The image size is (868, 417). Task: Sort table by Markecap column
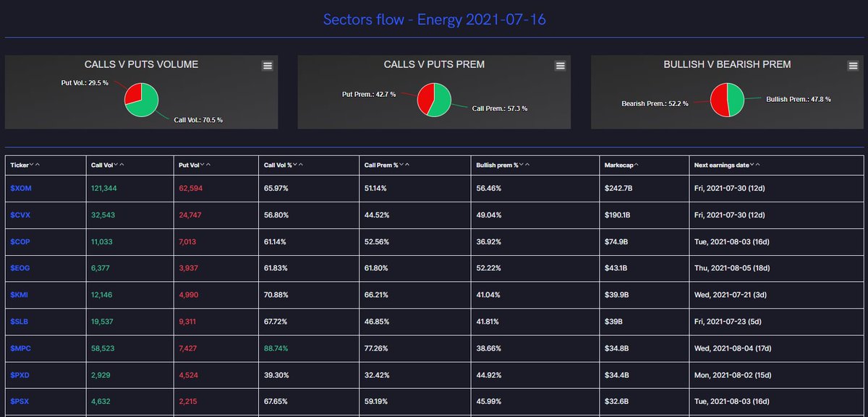621,165
